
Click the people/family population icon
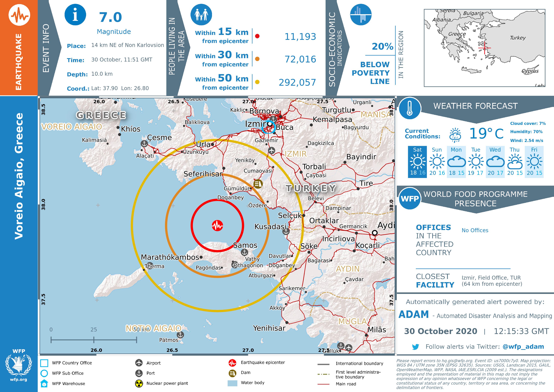[x=201, y=15]
